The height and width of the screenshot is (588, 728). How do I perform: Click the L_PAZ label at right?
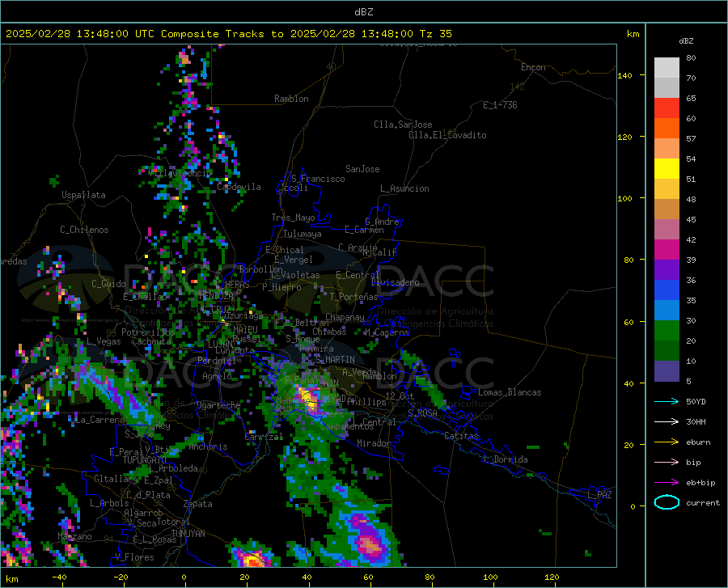click(599, 495)
